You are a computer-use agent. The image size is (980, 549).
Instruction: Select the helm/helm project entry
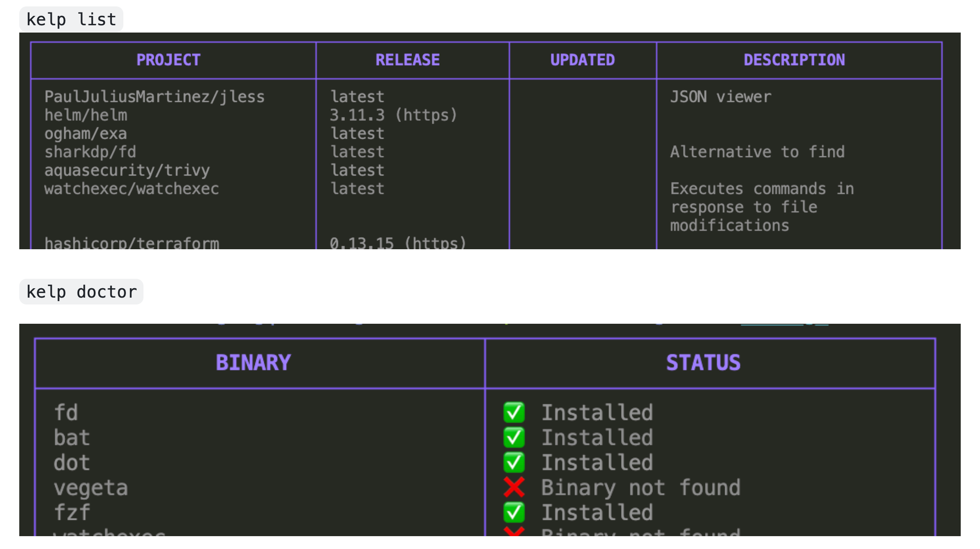coord(86,115)
